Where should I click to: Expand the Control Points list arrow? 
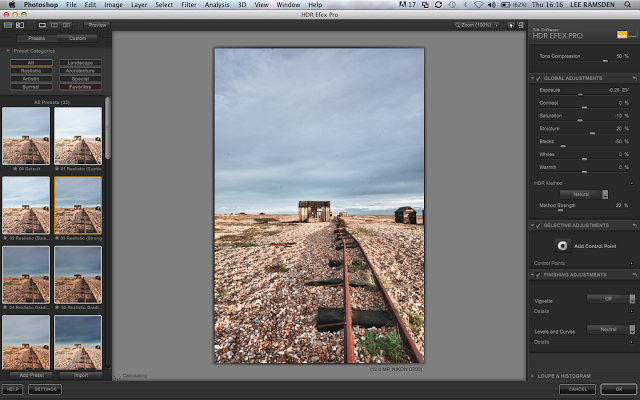click(631, 263)
